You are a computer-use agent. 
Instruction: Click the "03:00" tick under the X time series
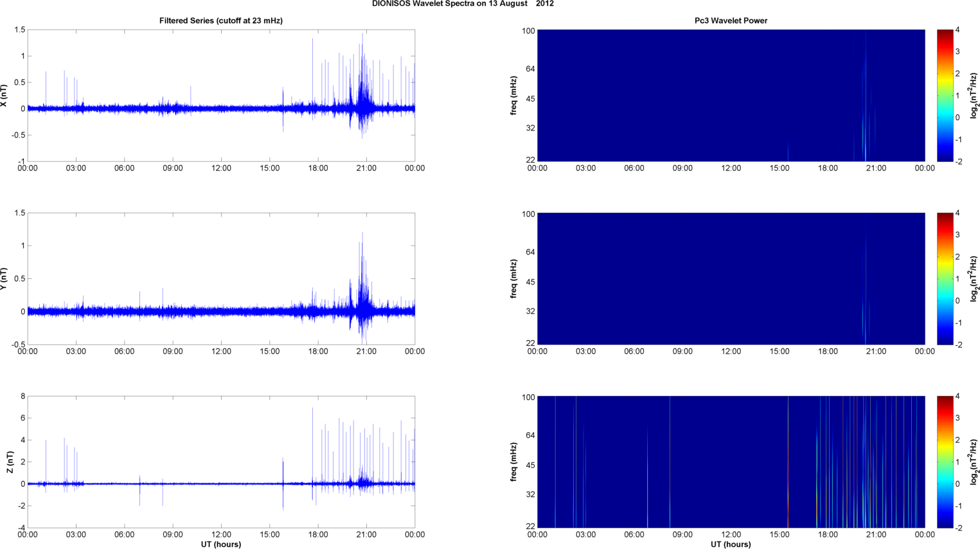pos(76,168)
